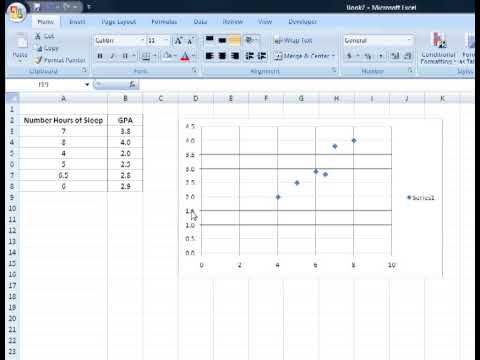Open the font color dropdown arrow
The height and width of the screenshot is (360, 480).
tap(194, 56)
